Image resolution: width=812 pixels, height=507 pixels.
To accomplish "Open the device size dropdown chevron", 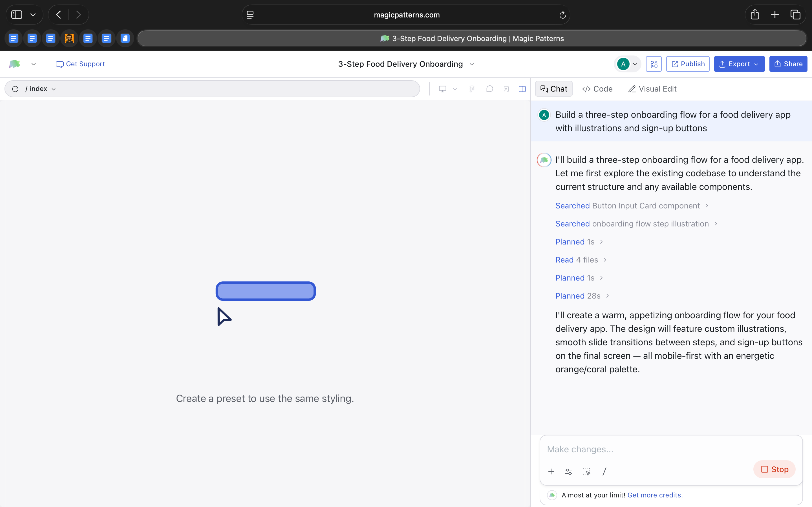I will pyautogui.click(x=455, y=89).
